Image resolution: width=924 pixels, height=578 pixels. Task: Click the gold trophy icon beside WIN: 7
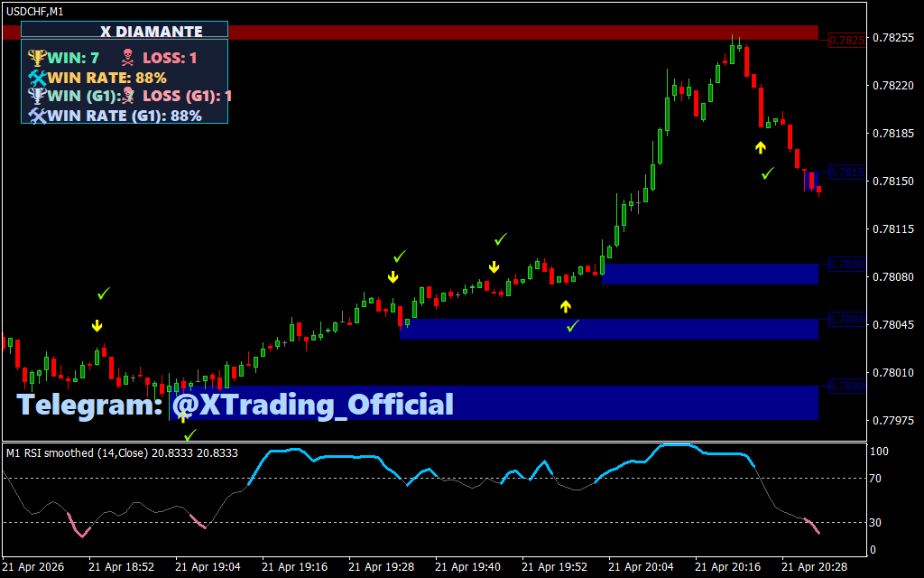click(x=37, y=58)
